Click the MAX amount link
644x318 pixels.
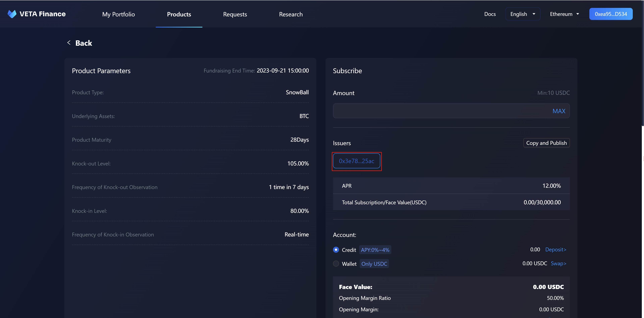(x=558, y=111)
